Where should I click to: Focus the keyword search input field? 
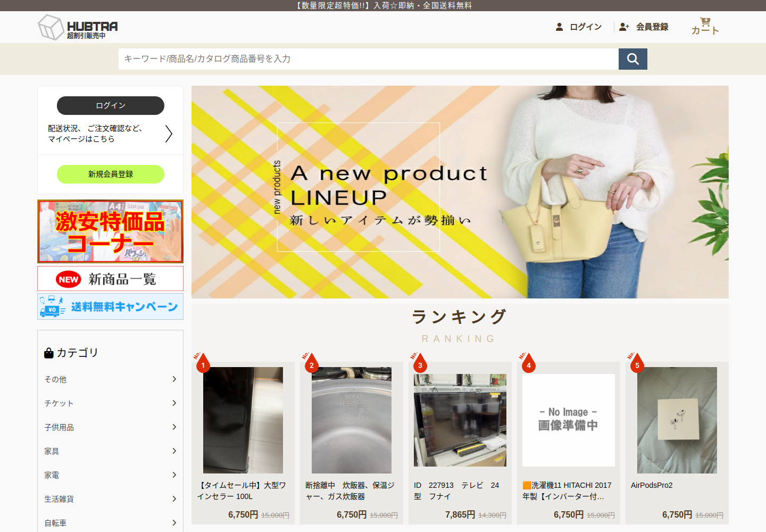pyautogui.click(x=369, y=59)
